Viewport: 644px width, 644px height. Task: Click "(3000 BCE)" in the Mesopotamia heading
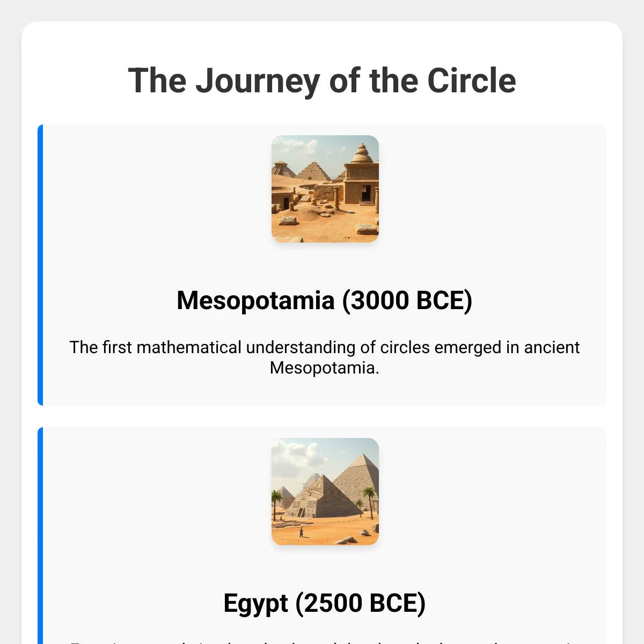click(x=407, y=300)
